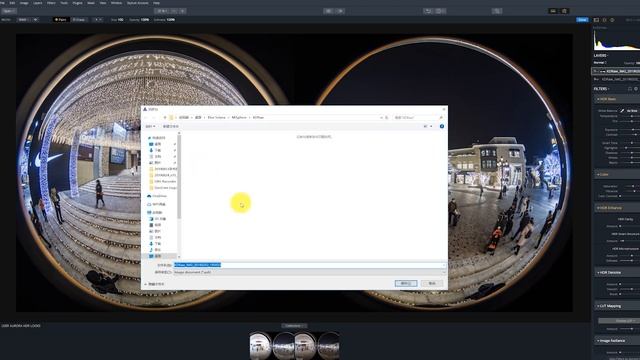The image size is (640, 360).
Task: Click the Cancel button in the dialog
Action: [x=432, y=283]
